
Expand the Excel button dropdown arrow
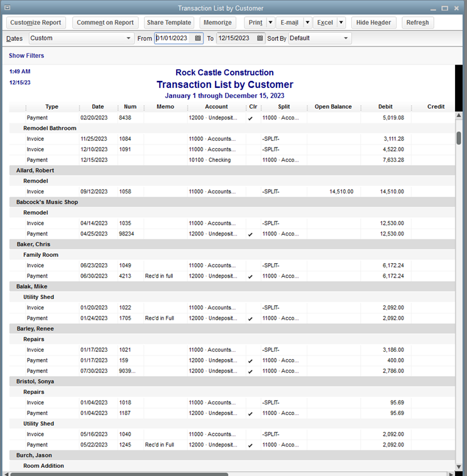[341, 23]
